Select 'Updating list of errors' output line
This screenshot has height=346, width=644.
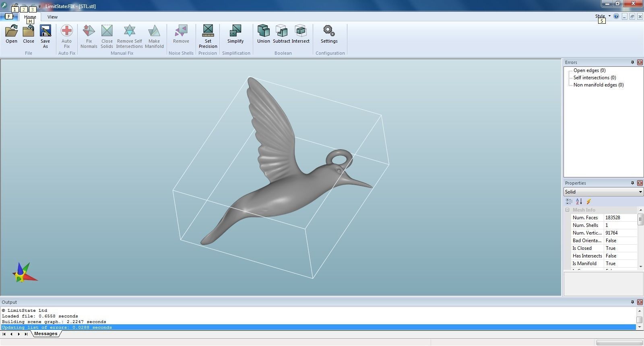318,327
